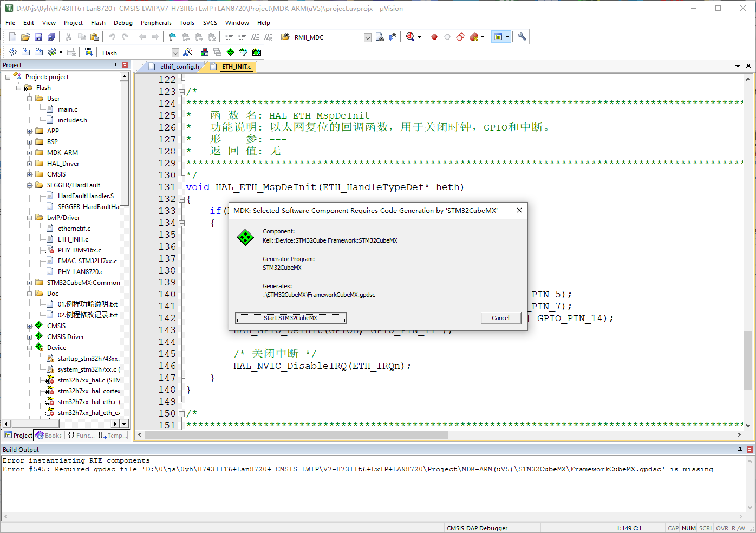Click the Save All icon
Image resolution: width=756 pixels, height=533 pixels.
click(x=51, y=37)
